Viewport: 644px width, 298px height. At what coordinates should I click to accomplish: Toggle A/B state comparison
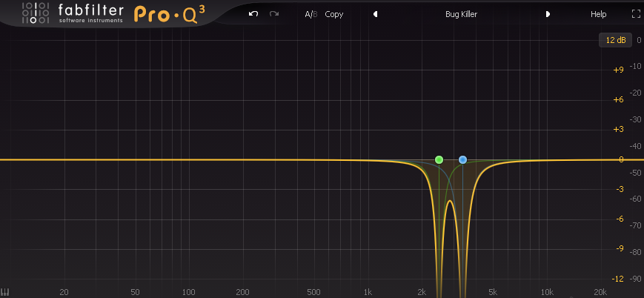tap(311, 14)
